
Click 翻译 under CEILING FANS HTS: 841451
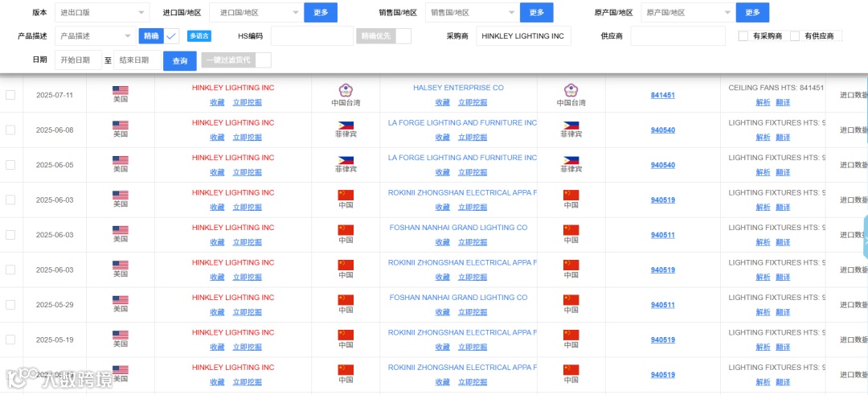click(x=783, y=102)
